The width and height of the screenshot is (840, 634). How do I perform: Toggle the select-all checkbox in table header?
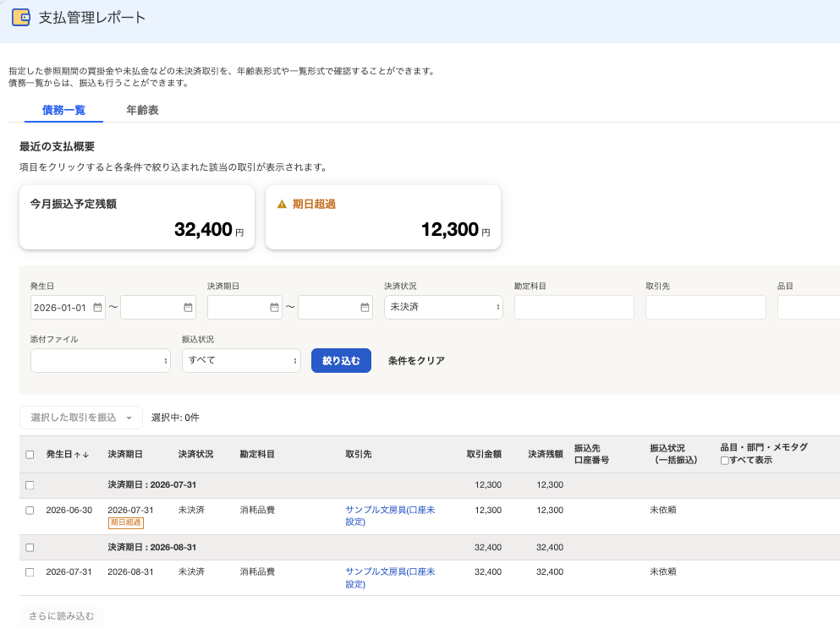(x=30, y=455)
